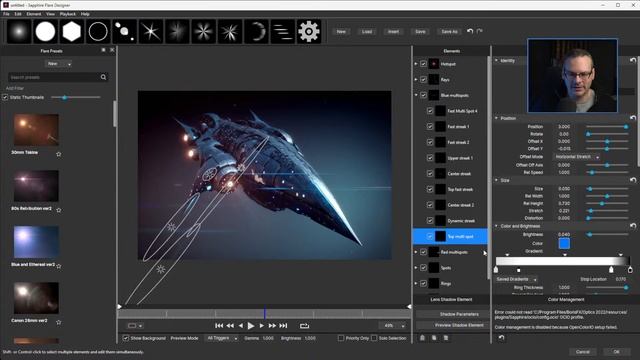
Task: Add the soft fan rays element
Action: (177, 31)
